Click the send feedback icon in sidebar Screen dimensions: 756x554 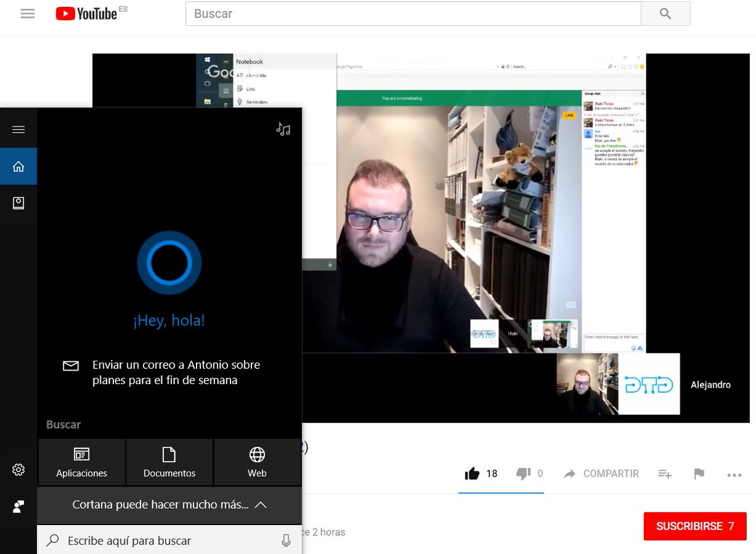click(18, 506)
